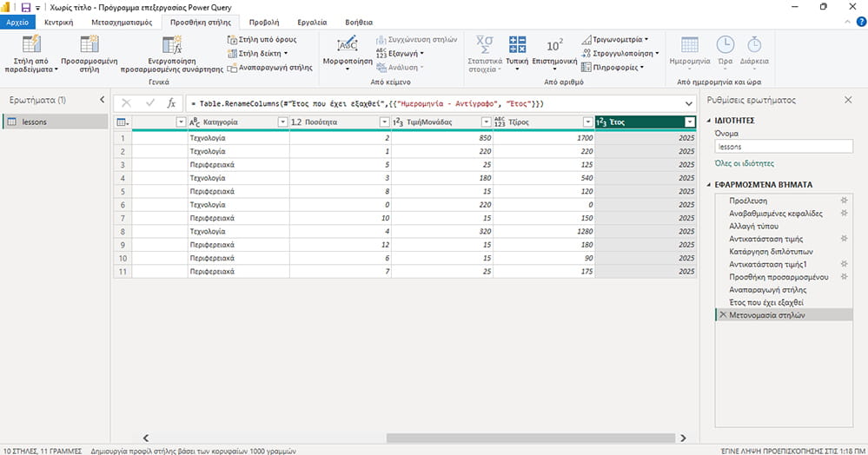
Task: Cancel formula edit with X icon
Action: coord(126,103)
